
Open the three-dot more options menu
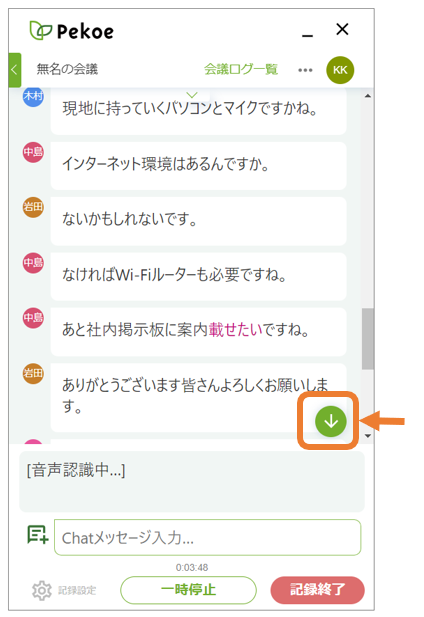tap(305, 70)
